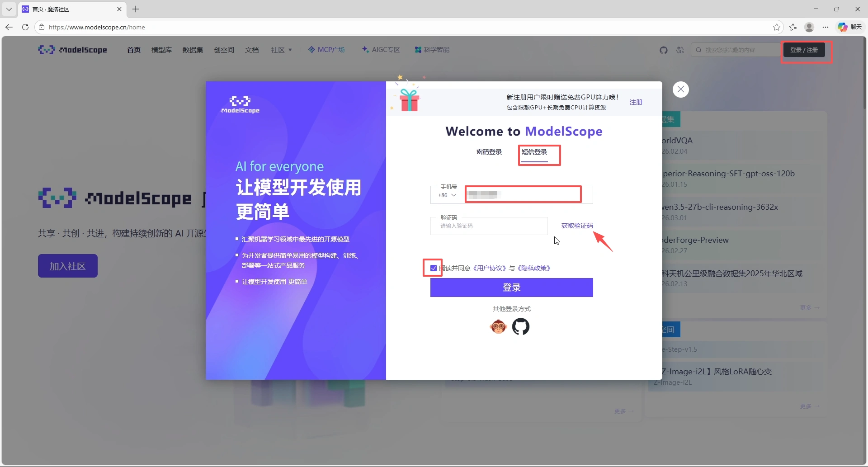Toggle the agreement checkbox for 用户协议
868x467 pixels.
pyautogui.click(x=434, y=268)
